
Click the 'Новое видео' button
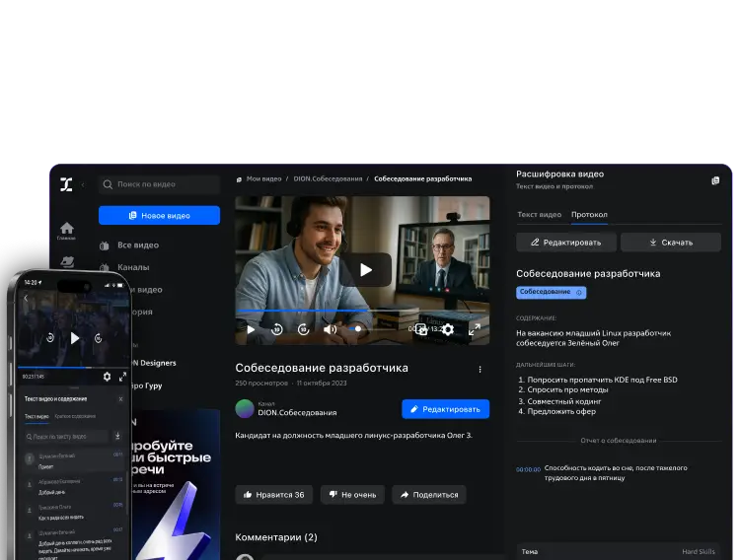point(159,216)
